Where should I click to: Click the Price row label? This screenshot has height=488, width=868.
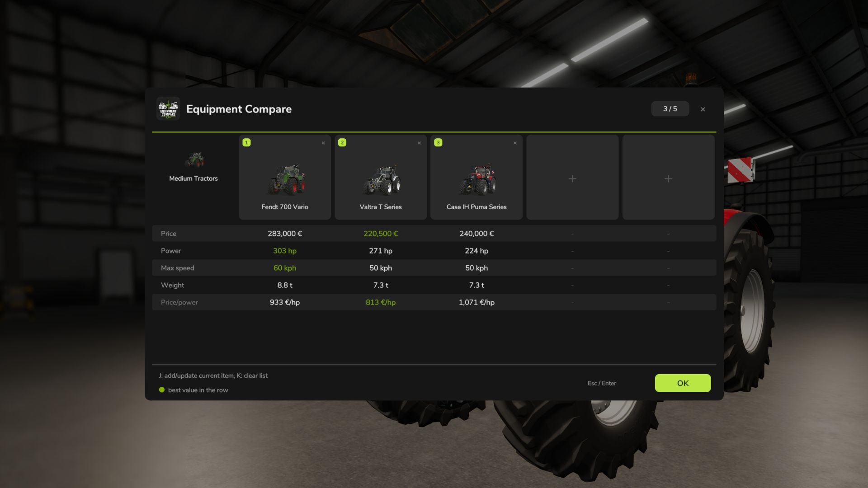169,234
